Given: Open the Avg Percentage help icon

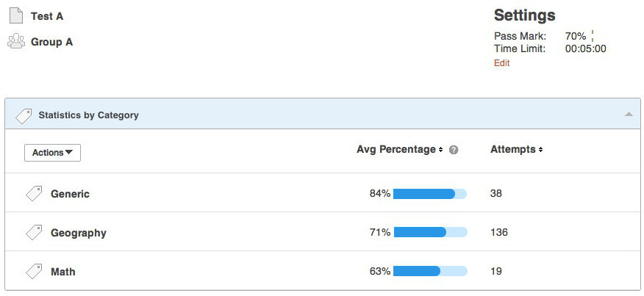Looking at the screenshot, I should click(454, 150).
